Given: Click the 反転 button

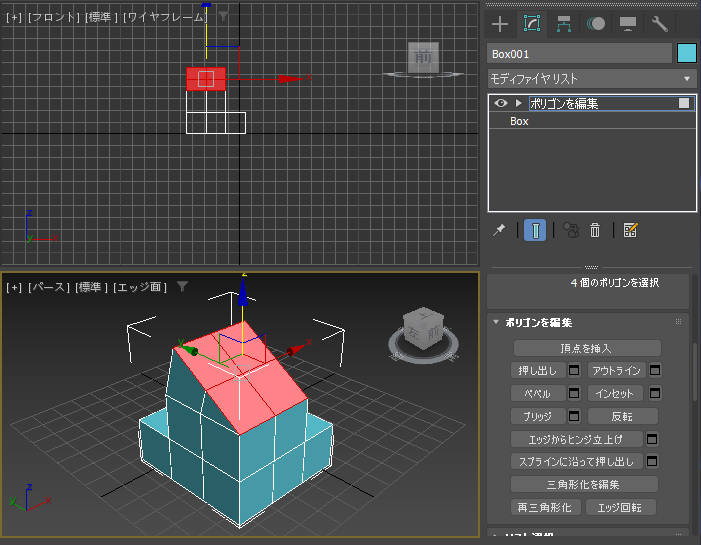Looking at the screenshot, I should (623, 416).
